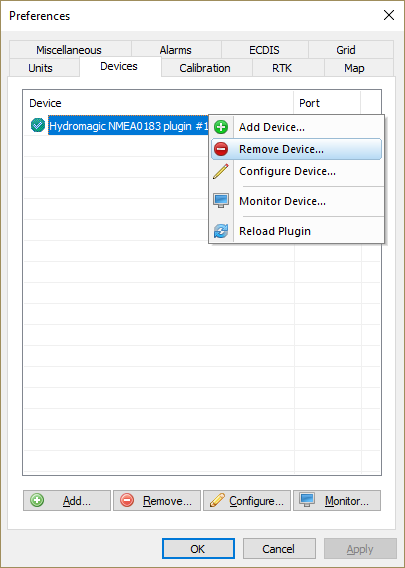The image size is (405, 568).
Task: Click the Cancel button
Action: (279, 549)
